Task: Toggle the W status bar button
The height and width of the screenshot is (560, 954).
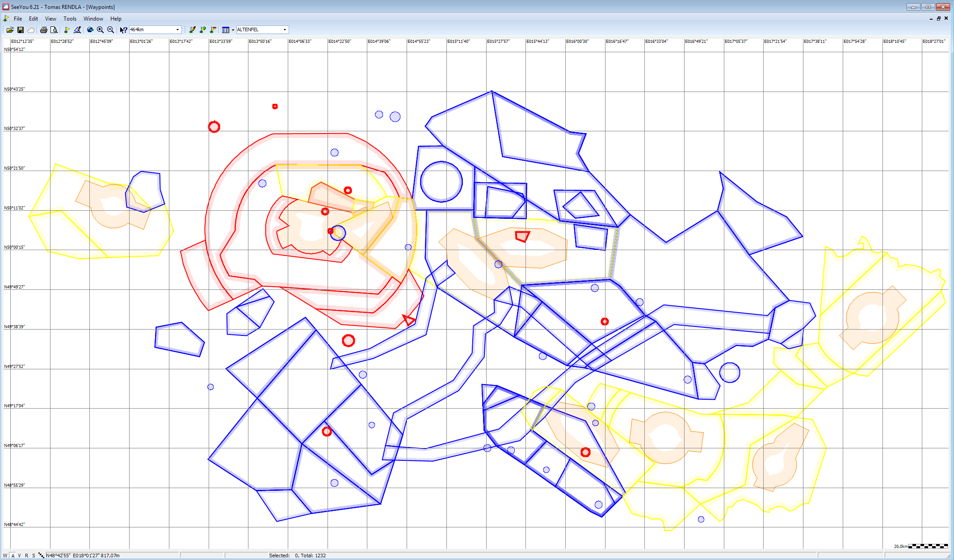Action: pyautogui.click(x=5, y=556)
